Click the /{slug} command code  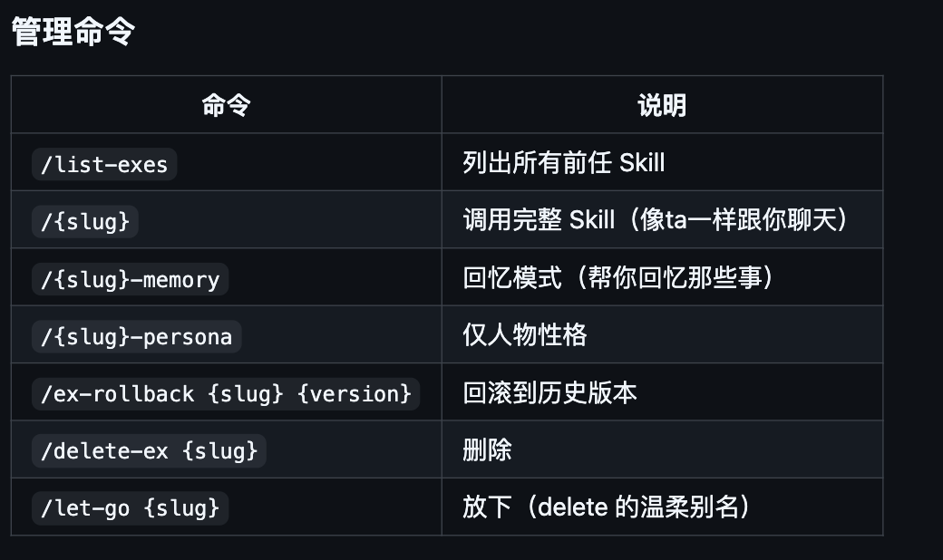pos(85,221)
